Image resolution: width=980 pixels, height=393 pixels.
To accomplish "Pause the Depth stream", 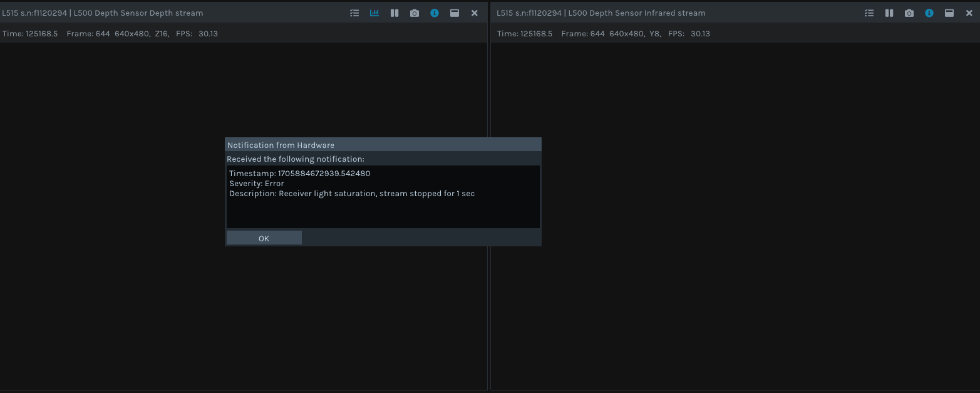I will (395, 13).
